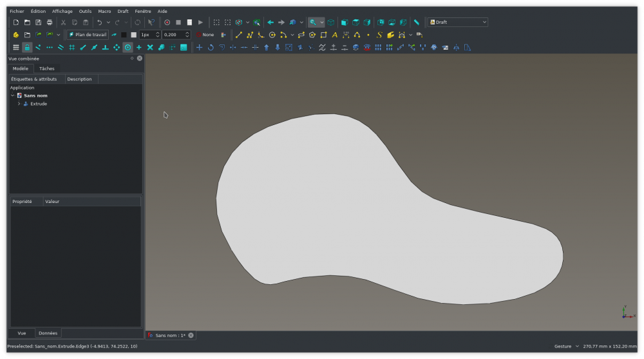This screenshot has width=644, height=359.
Task: Open the zoom tool dropdown arrow
Action: click(321, 22)
